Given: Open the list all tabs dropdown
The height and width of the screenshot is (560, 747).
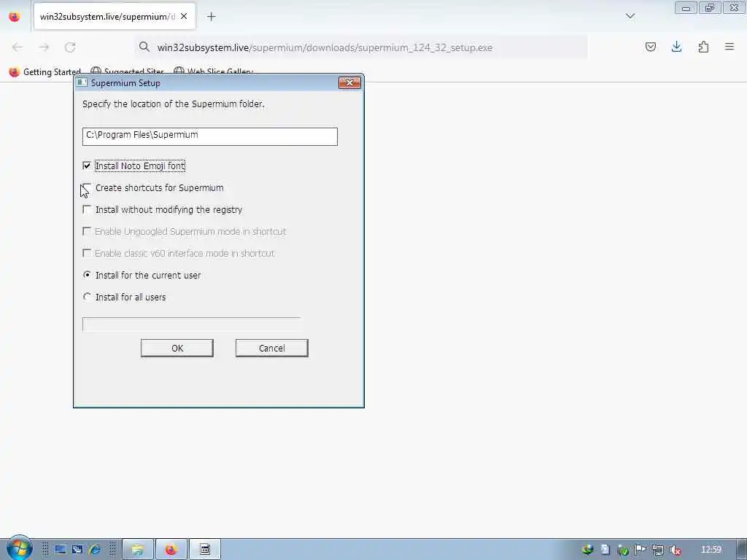Looking at the screenshot, I should pyautogui.click(x=630, y=16).
